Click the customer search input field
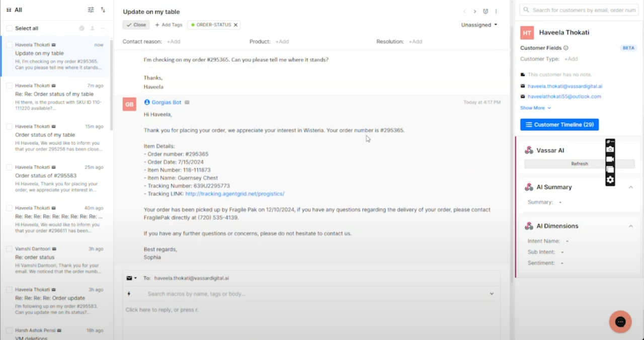 (580, 10)
